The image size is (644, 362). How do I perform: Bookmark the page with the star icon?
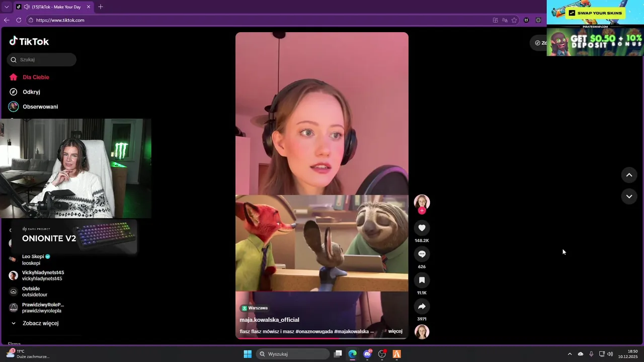coord(514,20)
